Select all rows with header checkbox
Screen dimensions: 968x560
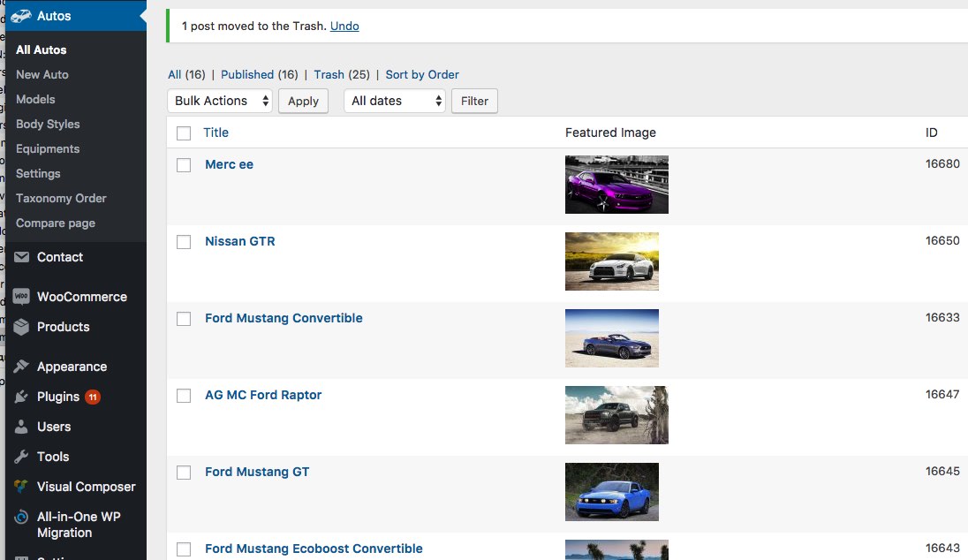click(x=184, y=133)
